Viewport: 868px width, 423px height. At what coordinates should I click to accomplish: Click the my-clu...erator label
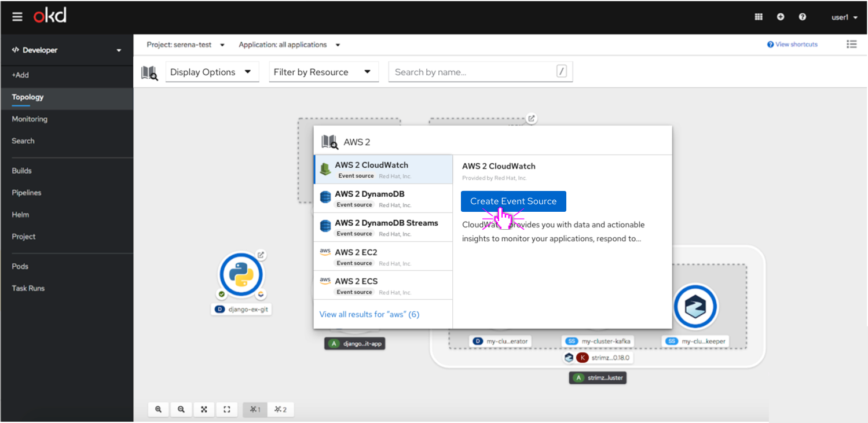[x=500, y=341]
